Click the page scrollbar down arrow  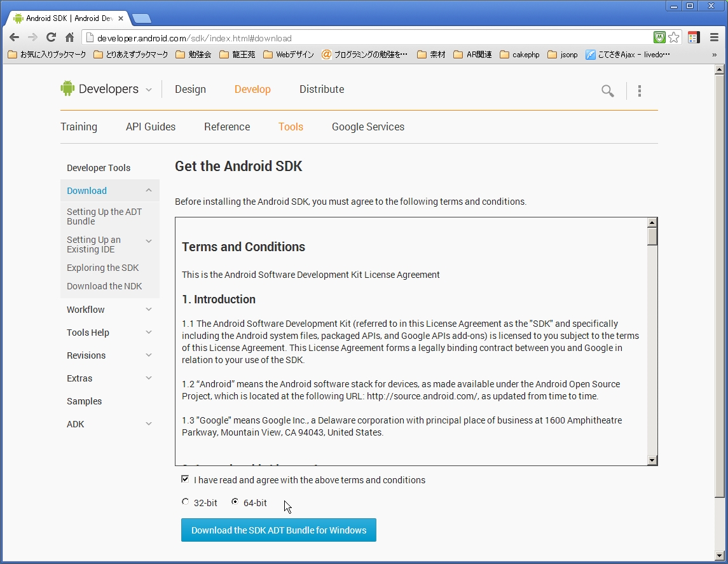coord(720,555)
